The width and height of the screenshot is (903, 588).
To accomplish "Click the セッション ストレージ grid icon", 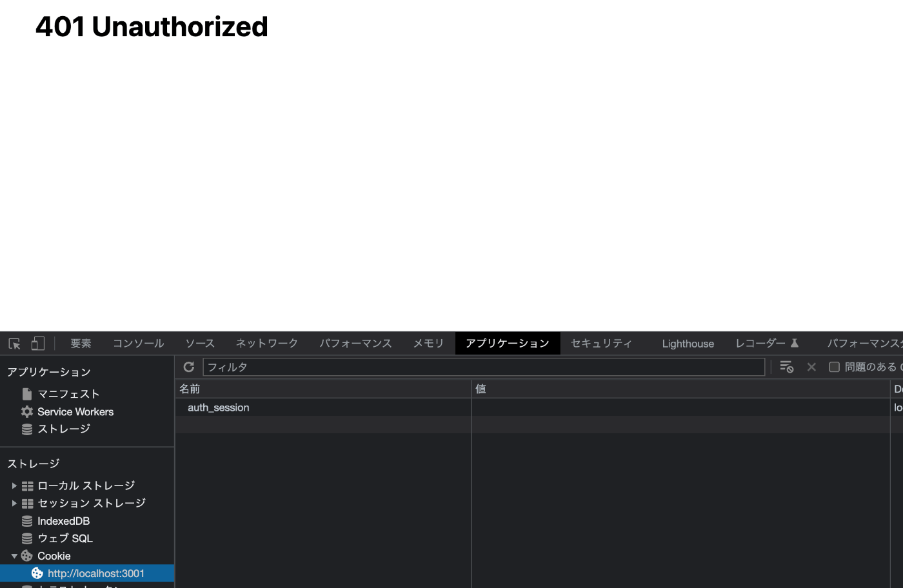I will click(x=28, y=504).
